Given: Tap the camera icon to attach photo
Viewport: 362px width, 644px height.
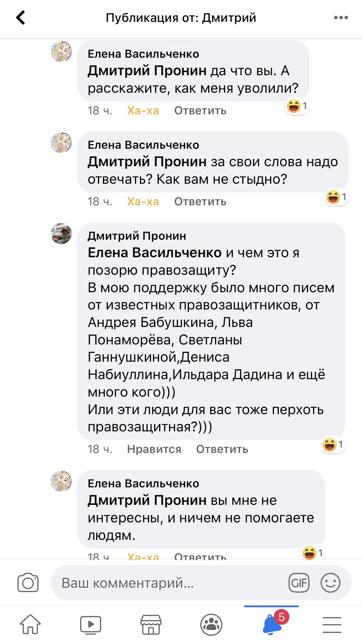Looking at the screenshot, I should (28, 583).
